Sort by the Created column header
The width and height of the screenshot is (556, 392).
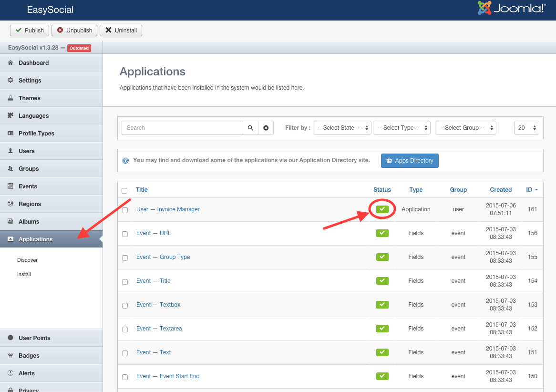coord(501,190)
